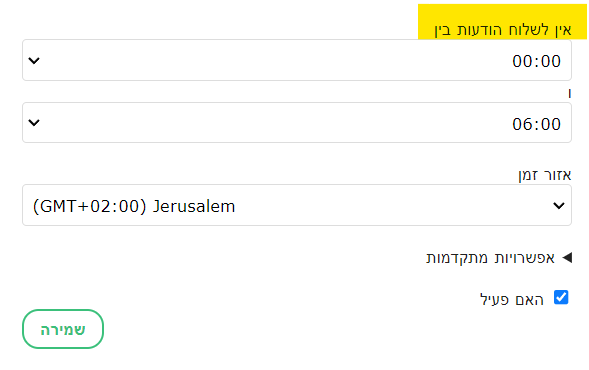Click the שמירה button
Viewport: 589px width, 370px height.
coord(63,329)
